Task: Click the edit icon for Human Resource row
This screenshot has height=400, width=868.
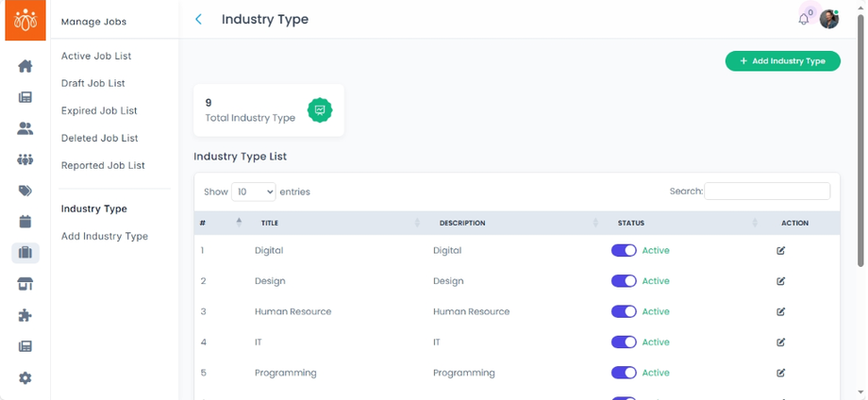Action: point(780,312)
